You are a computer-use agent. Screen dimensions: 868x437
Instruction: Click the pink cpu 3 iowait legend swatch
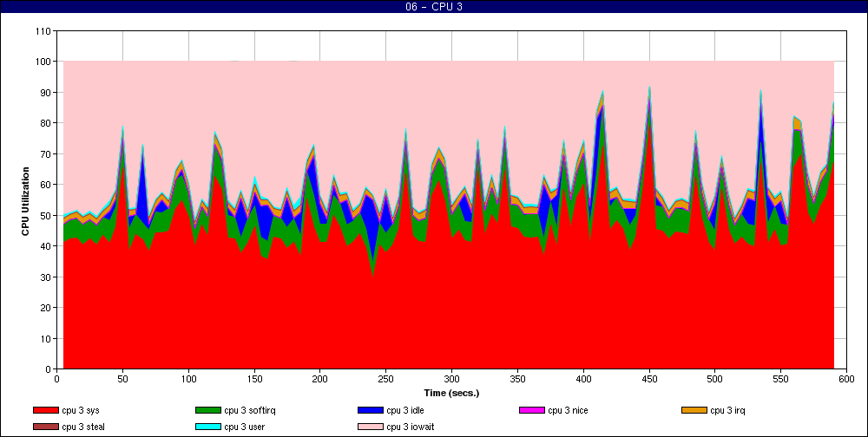coord(371,427)
